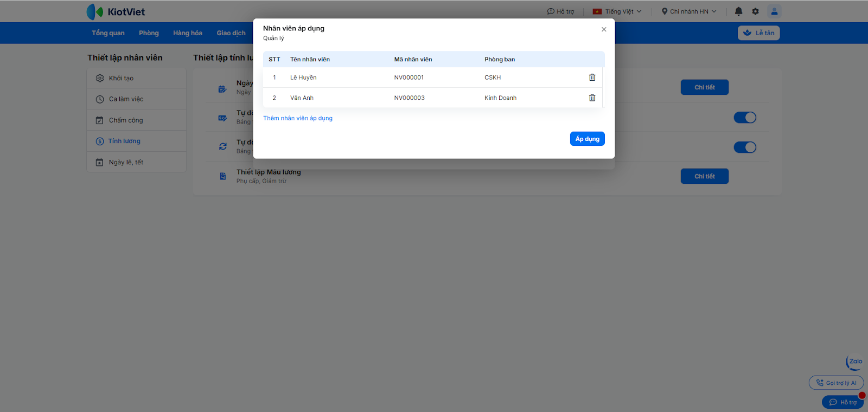868x412 pixels.
Task: Open the settings gear icon
Action: 755,11
